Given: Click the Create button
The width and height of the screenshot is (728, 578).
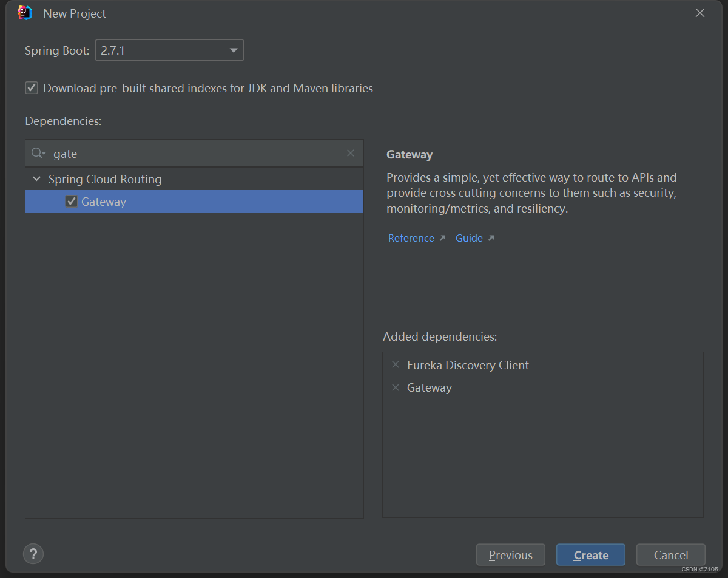Looking at the screenshot, I should point(591,555).
